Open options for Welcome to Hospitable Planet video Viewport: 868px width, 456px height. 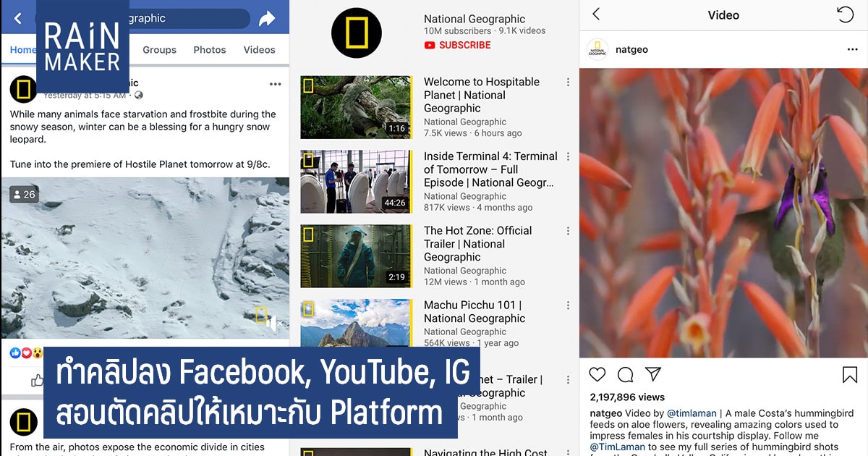[x=568, y=83]
